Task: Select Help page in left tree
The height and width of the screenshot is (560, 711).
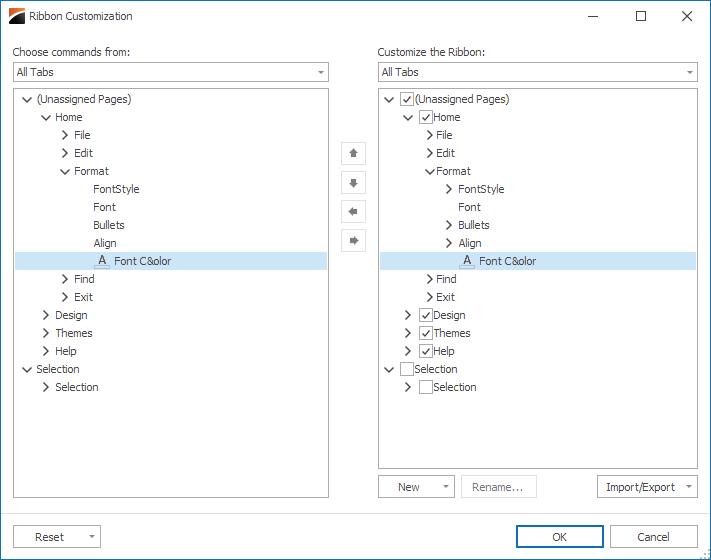Action: [x=66, y=351]
